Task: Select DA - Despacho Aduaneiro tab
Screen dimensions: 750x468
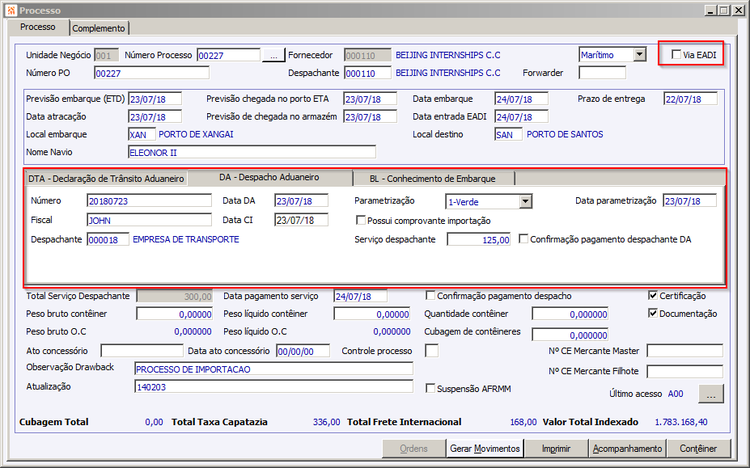Action: click(269, 177)
